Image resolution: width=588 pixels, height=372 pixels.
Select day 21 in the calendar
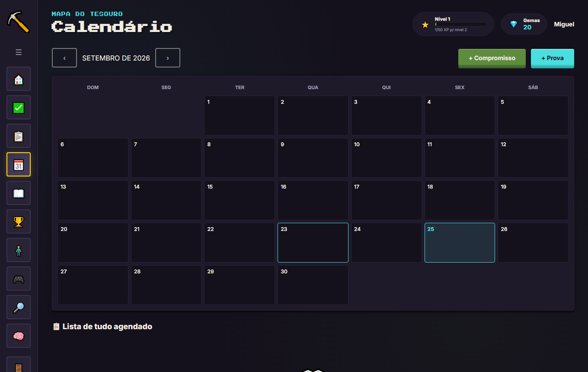tap(166, 243)
